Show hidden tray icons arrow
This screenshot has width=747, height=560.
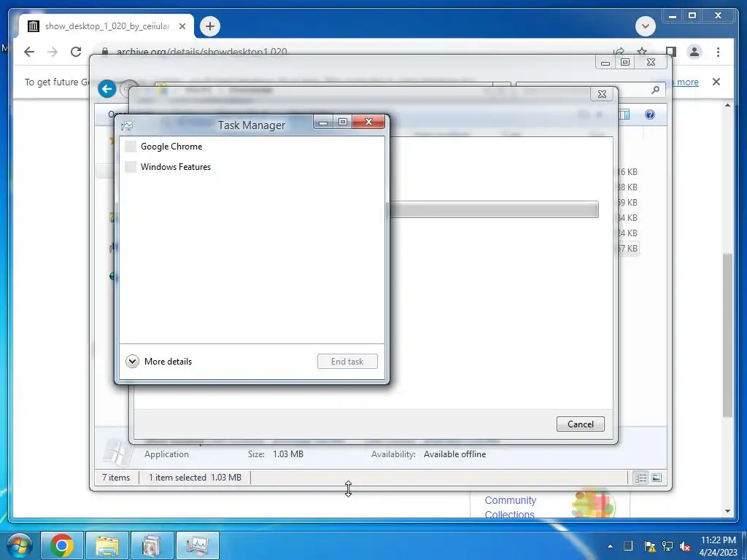(611, 546)
